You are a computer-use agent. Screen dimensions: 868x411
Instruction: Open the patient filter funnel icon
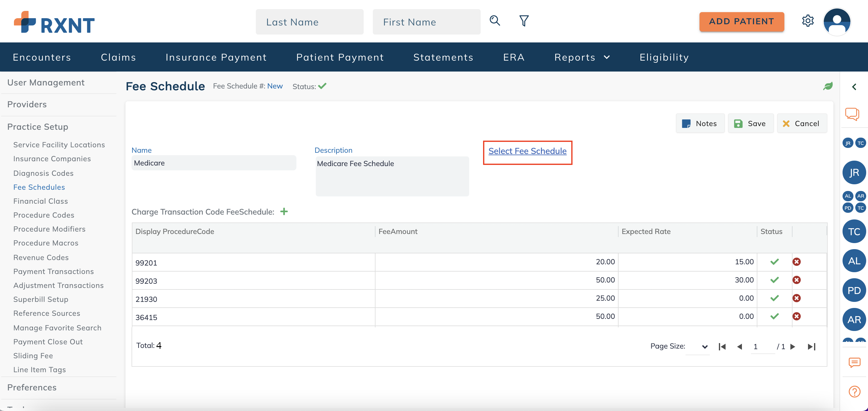pyautogui.click(x=524, y=21)
